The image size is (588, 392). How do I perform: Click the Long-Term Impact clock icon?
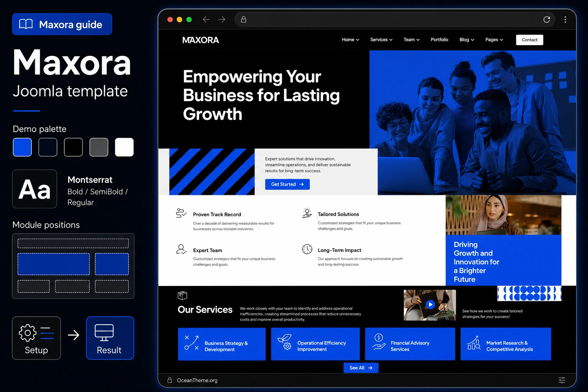click(x=307, y=249)
